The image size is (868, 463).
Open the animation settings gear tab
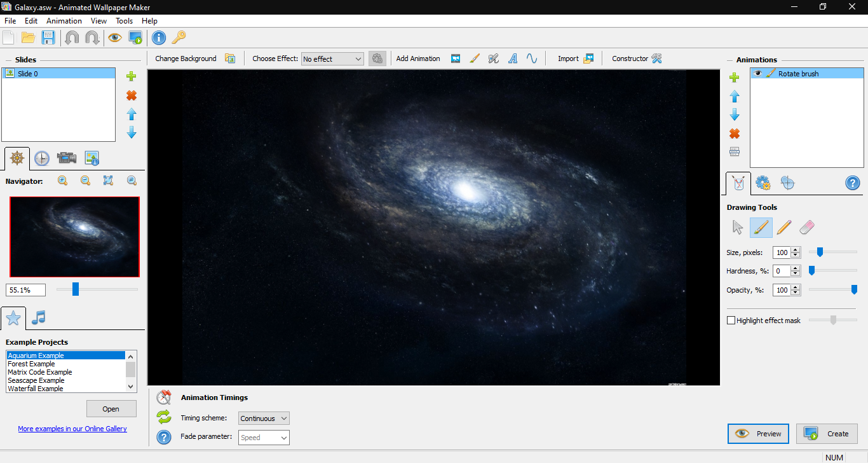click(763, 183)
